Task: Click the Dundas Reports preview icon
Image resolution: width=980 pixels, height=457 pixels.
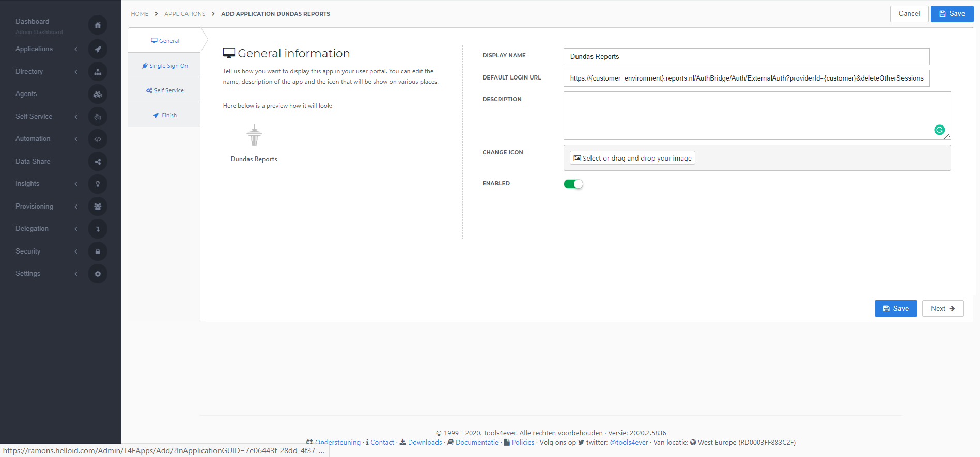Action: 254,135
